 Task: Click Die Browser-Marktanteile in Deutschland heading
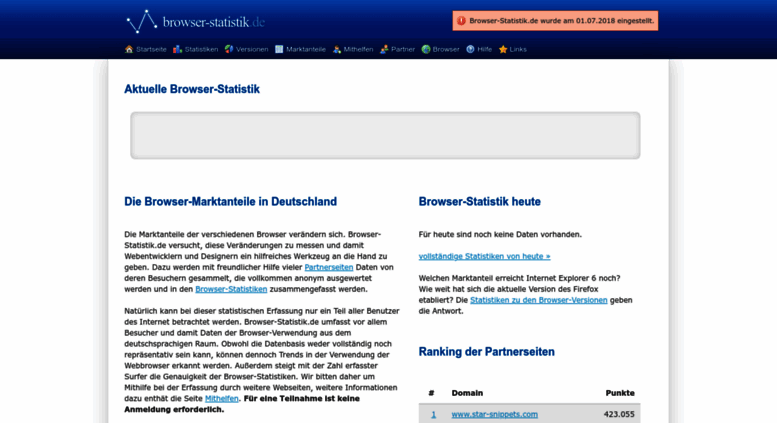click(x=230, y=202)
